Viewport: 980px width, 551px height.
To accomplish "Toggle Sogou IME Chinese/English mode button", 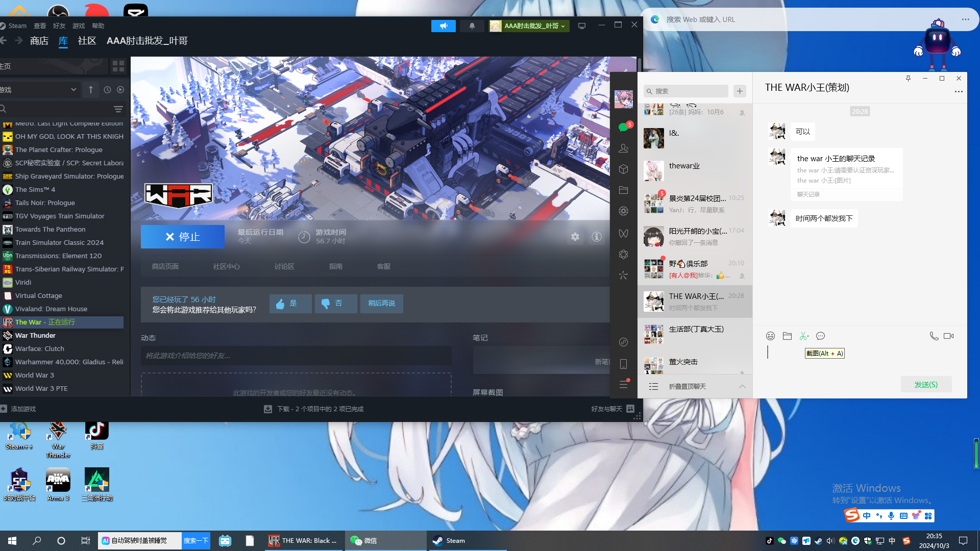I will 867,516.
